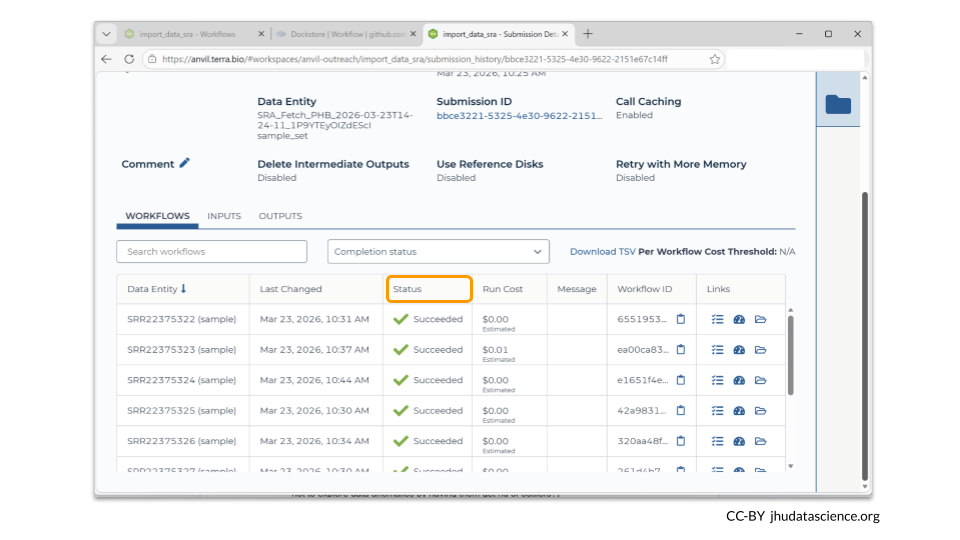
Task: Open the browser tab search chevron
Action: tap(107, 34)
